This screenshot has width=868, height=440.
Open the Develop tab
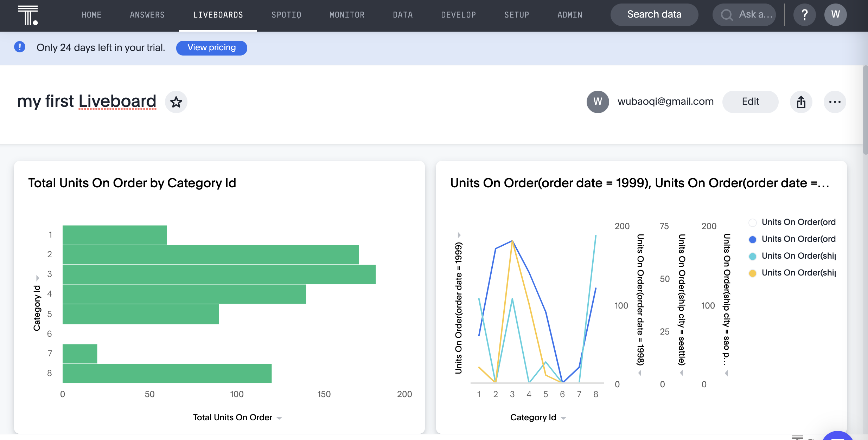pos(458,15)
